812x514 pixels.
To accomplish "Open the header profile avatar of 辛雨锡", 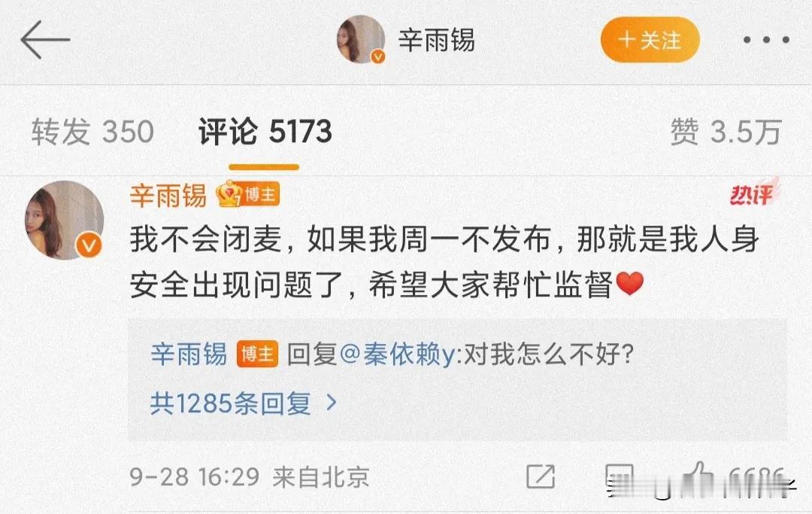I will pos(360,39).
